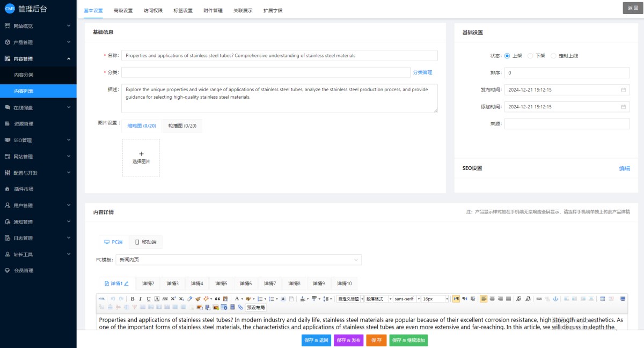
Task: Click the anchor icon in the editor toolbar
Action: 555,299
